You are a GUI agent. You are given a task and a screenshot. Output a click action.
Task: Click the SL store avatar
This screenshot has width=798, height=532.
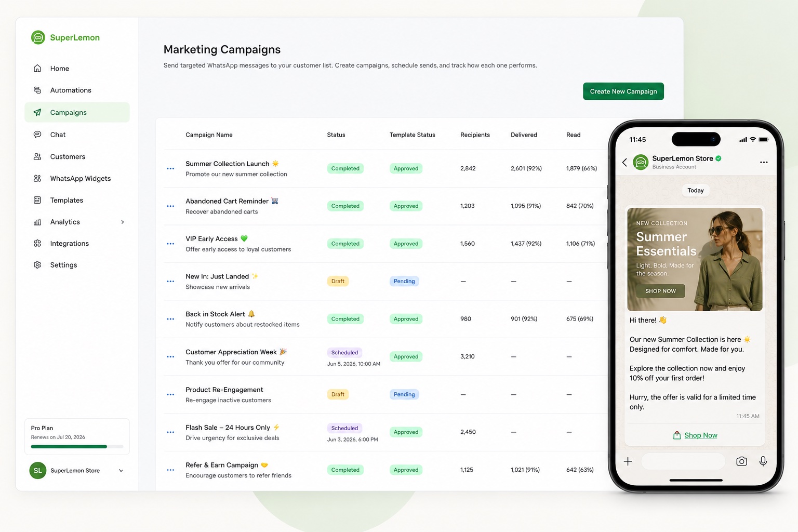37,471
